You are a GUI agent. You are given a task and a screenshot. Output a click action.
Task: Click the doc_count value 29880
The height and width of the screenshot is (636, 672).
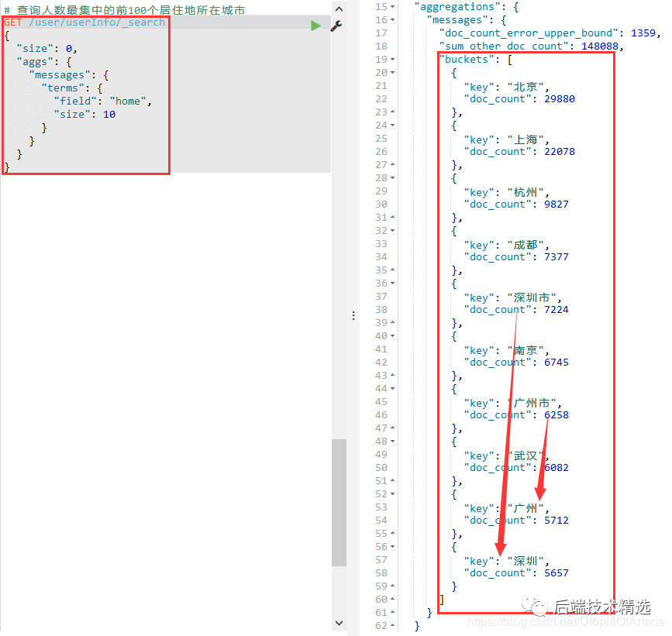[560, 99]
